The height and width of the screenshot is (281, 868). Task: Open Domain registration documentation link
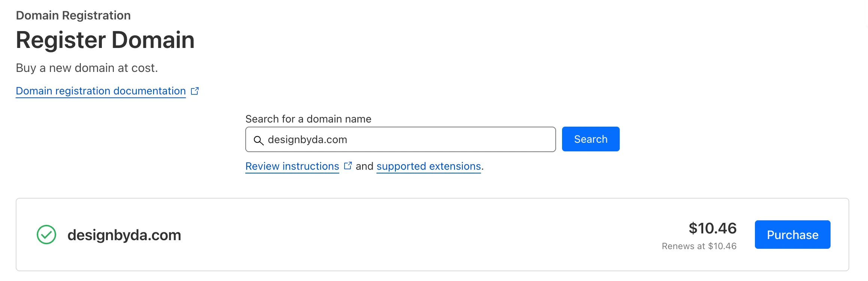click(x=101, y=91)
